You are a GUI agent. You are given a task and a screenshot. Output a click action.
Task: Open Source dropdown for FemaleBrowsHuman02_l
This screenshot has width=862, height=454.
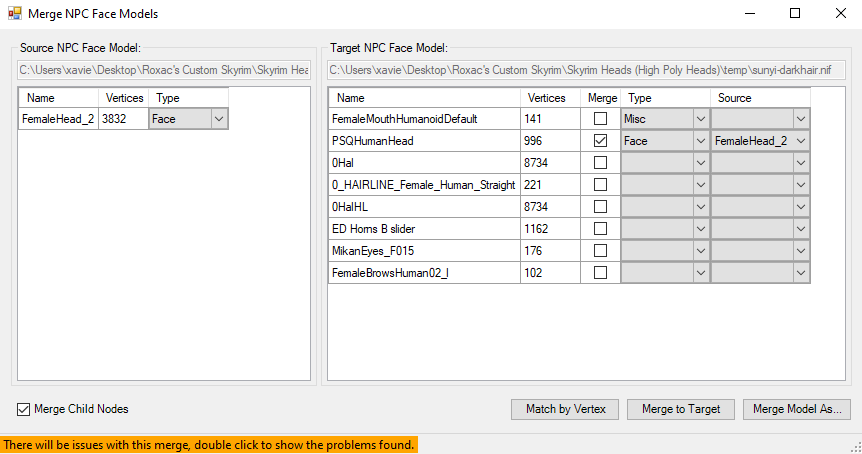pos(760,273)
